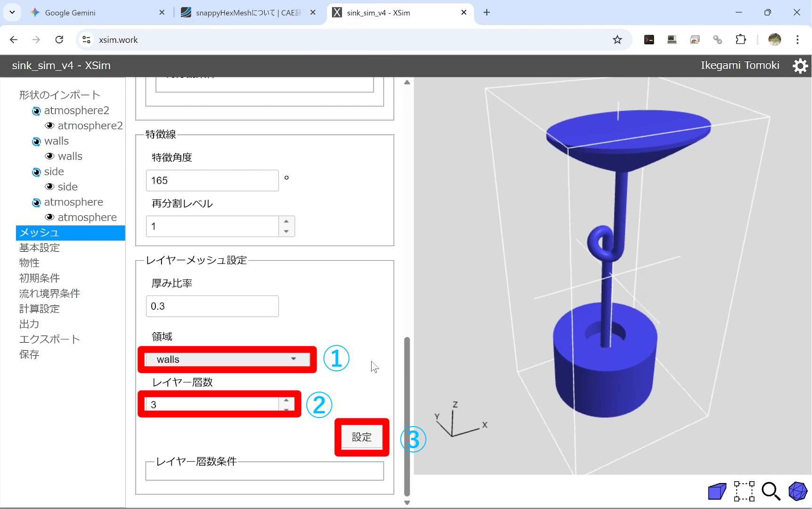Bookmark this page with the star icon
The width and height of the screenshot is (812, 509).
(x=617, y=40)
